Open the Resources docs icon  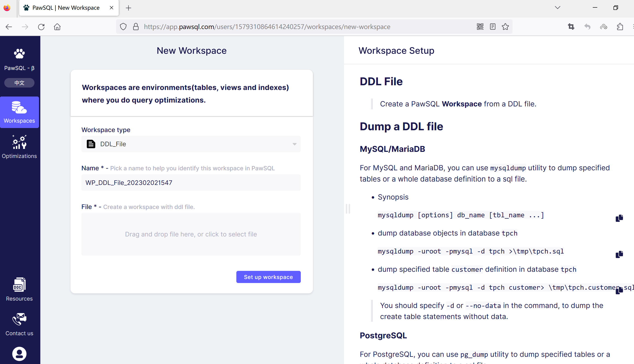click(x=19, y=285)
